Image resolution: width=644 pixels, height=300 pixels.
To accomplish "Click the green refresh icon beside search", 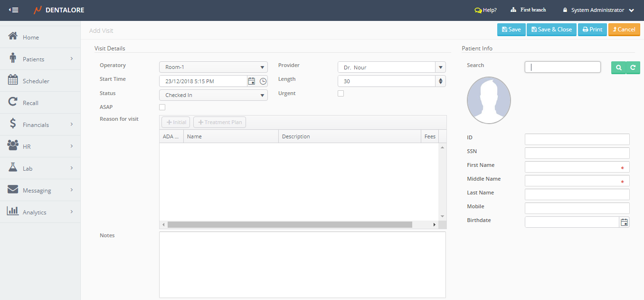I will 633,68.
